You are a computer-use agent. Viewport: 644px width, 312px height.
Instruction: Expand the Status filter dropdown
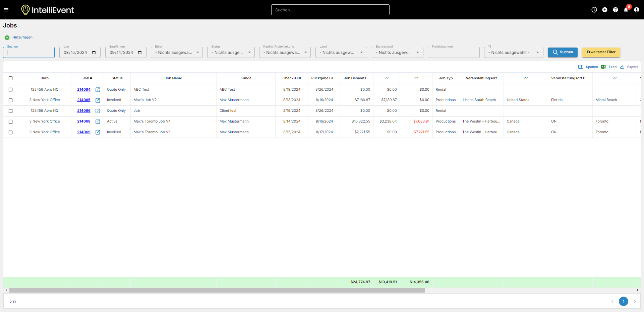tap(231, 53)
